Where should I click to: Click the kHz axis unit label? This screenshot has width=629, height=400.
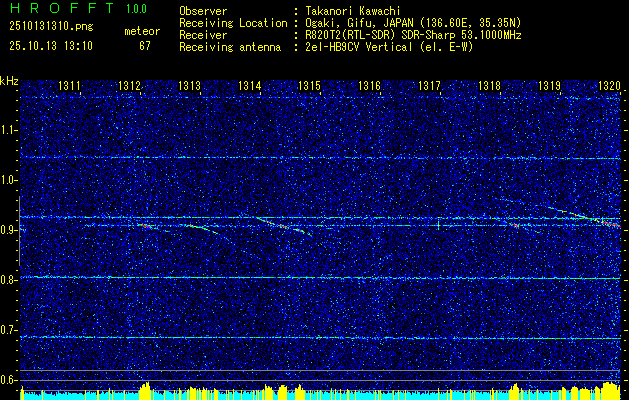point(9,81)
